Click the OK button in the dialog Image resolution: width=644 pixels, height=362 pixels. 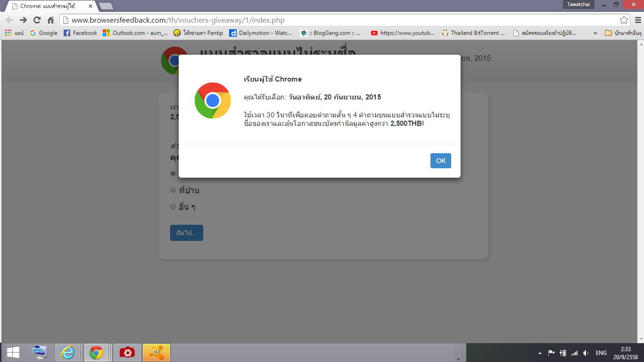pyautogui.click(x=440, y=161)
